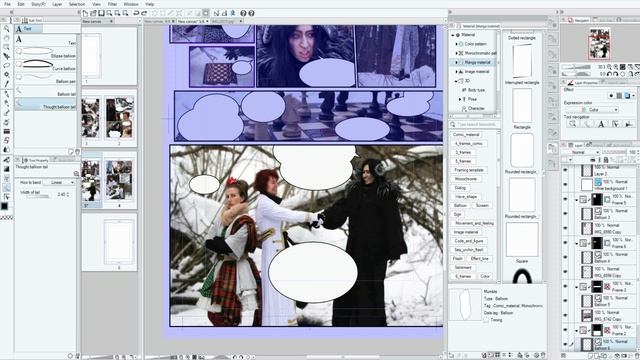Click the magnifier icon in Tool navigation
The height and width of the screenshot is (360, 640).
[573, 124]
